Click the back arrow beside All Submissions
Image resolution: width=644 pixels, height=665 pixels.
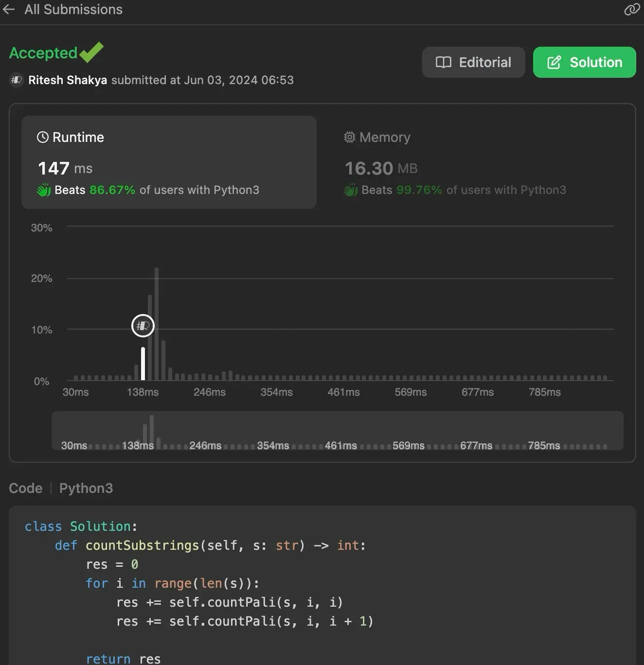(9, 10)
